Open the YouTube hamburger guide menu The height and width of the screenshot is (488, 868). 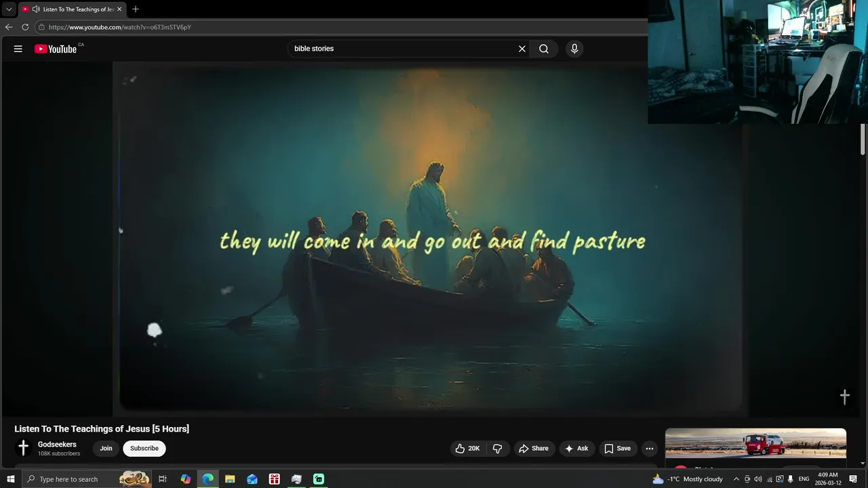pyautogui.click(x=18, y=49)
